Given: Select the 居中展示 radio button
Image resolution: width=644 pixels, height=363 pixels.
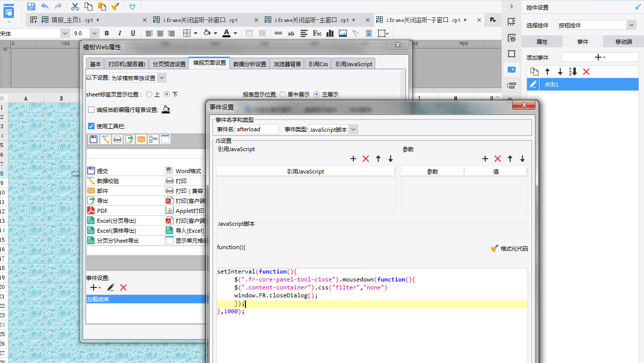Looking at the screenshot, I should [x=282, y=94].
